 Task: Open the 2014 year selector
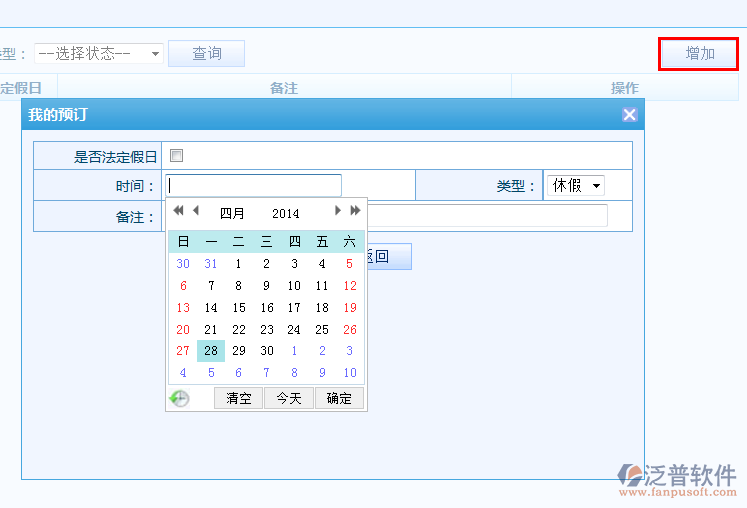[x=286, y=213]
